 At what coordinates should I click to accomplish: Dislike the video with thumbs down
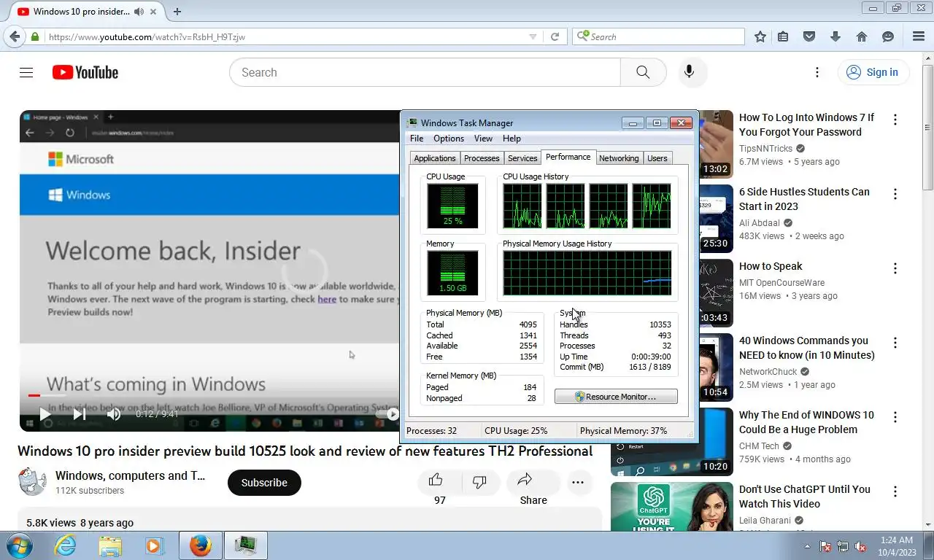coord(479,481)
